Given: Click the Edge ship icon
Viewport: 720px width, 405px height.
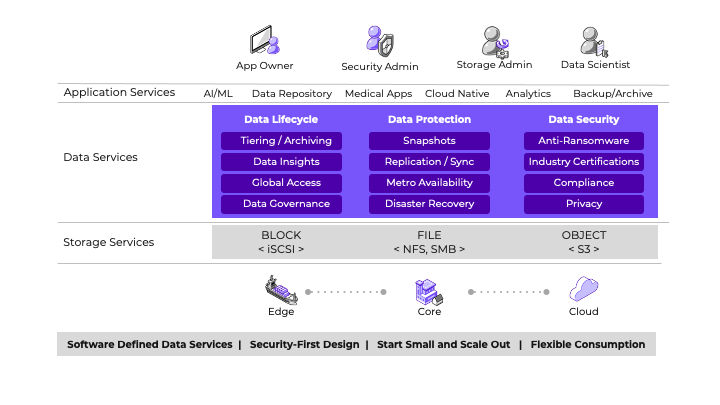Looking at the screenshot, I should [x=280, y=290].
